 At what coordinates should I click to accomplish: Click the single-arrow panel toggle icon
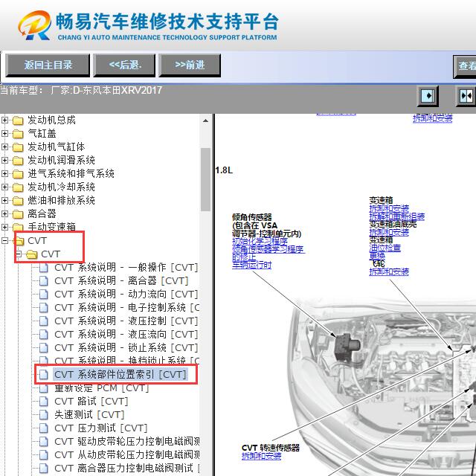[x=428, y=96]
